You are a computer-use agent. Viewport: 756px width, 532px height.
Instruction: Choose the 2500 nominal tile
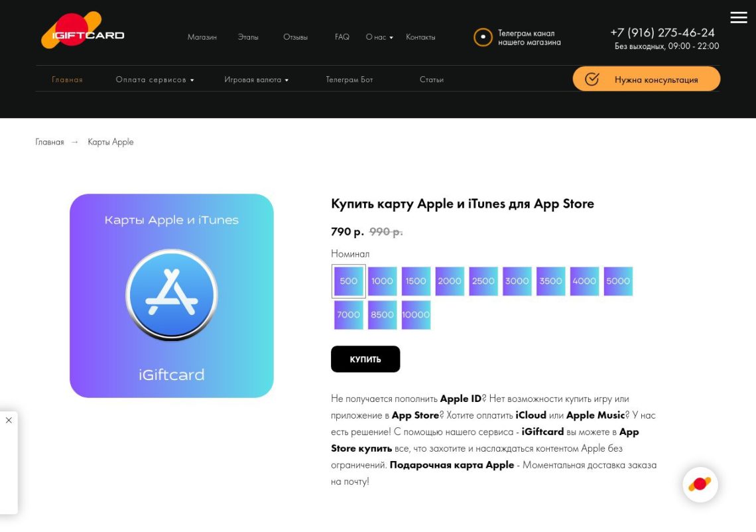483,281
